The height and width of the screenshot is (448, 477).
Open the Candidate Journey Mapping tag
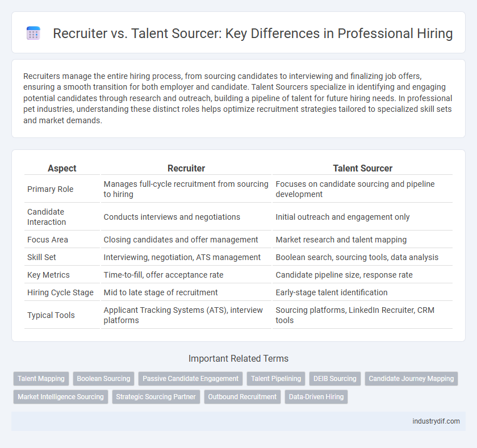pyautogui.click(x=411, y=379)
